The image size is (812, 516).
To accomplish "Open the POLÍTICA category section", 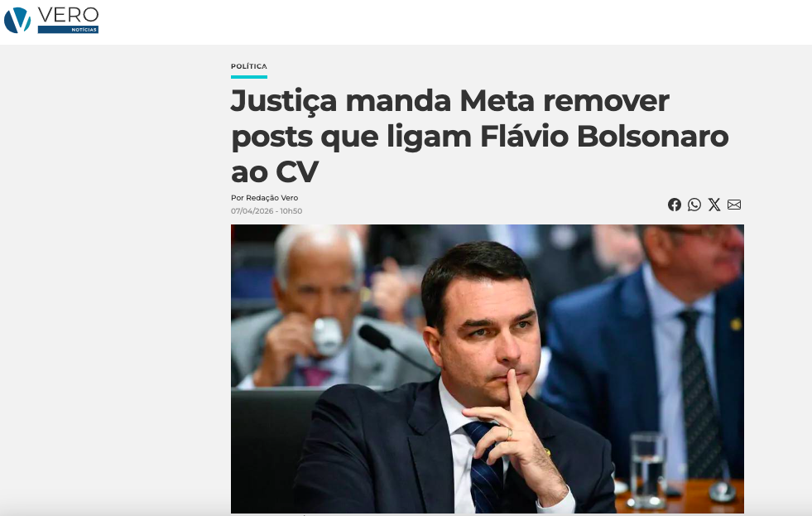I will (249, 66).
